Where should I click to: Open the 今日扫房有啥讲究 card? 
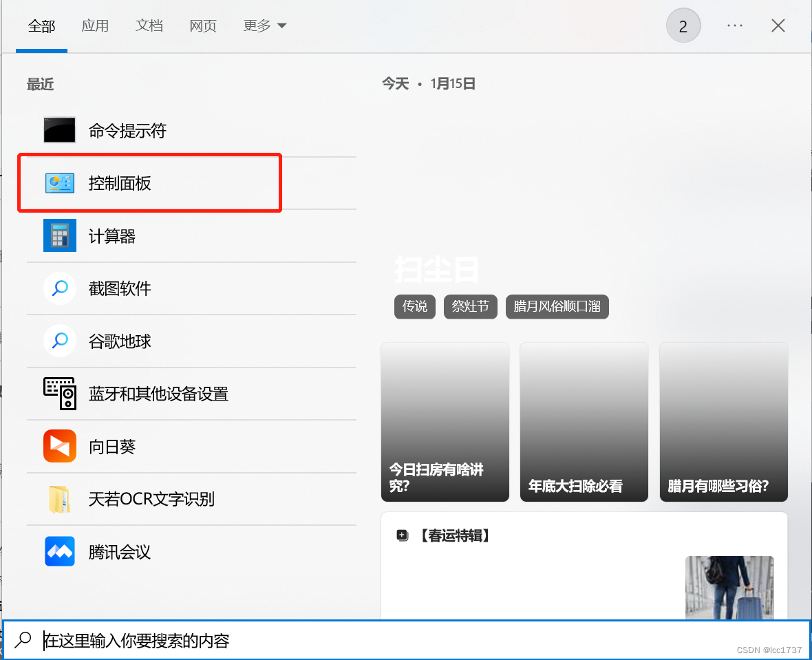point(445,422)
